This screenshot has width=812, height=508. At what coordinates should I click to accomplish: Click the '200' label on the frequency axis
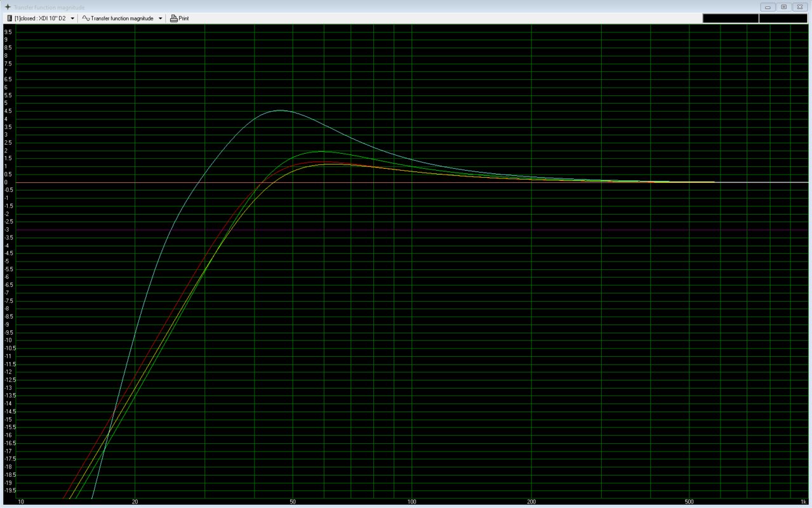[x=531, y=502]
